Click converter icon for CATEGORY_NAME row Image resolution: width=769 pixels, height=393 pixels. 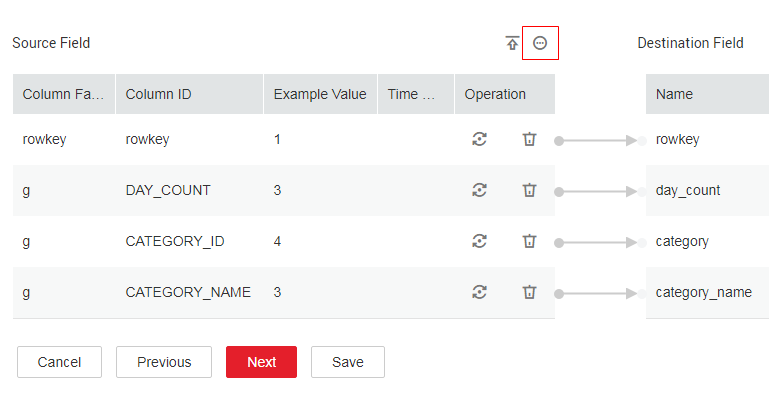click(x=479, y=292)
